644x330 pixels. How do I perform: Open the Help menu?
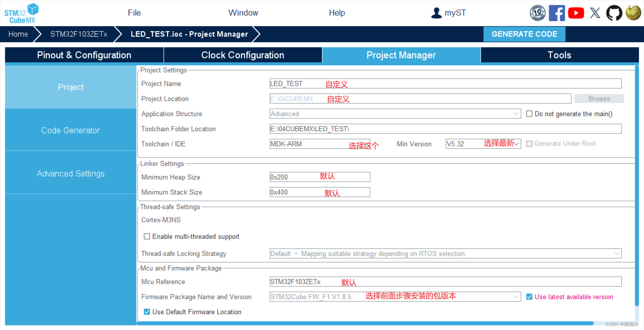(337, 13)
